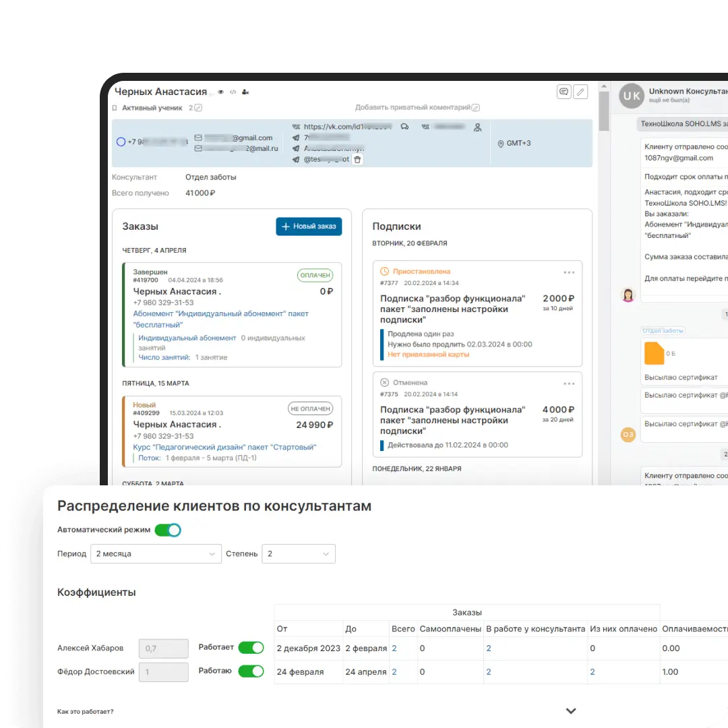728x728 pixels.
Task: Click the coefficient field for Алексей Хабаров
Action: tap(163, 648)
